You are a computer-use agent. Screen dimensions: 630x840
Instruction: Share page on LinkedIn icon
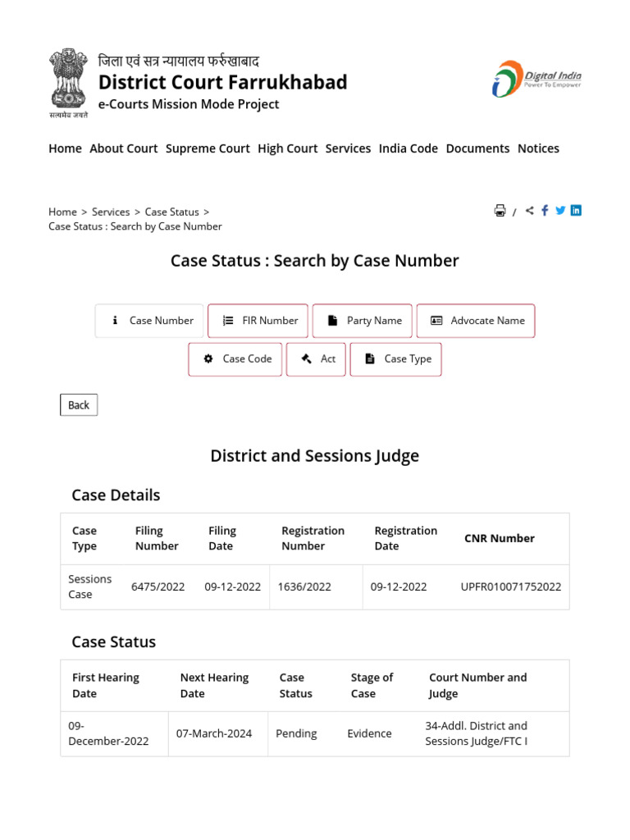click(x=576, y=211)
